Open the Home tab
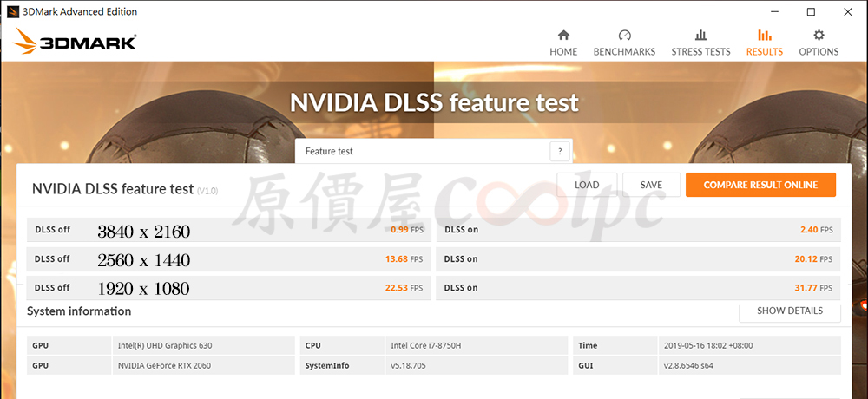 pos(563,43)
